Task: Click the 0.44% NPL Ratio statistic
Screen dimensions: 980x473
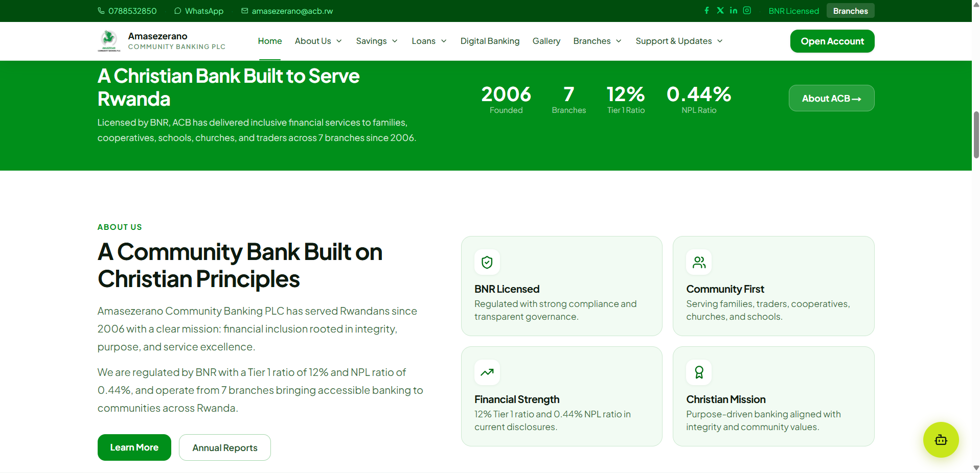Action: coord(699,99)
